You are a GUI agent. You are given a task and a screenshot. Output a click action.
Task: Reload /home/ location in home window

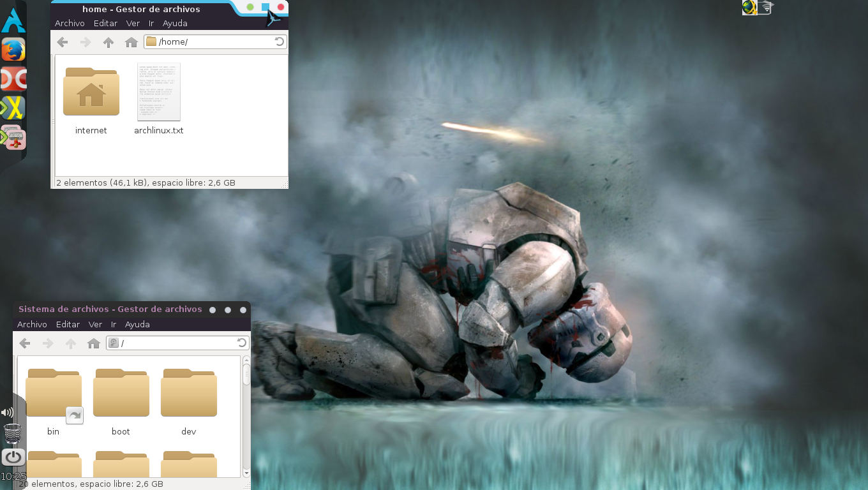pyautogui.click(x=280, y=41)
